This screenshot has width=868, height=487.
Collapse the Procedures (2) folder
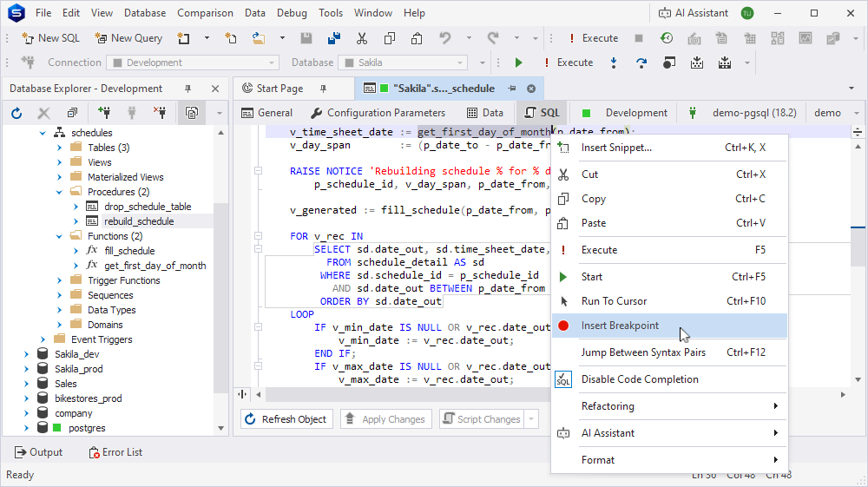[x=59, y=192]
